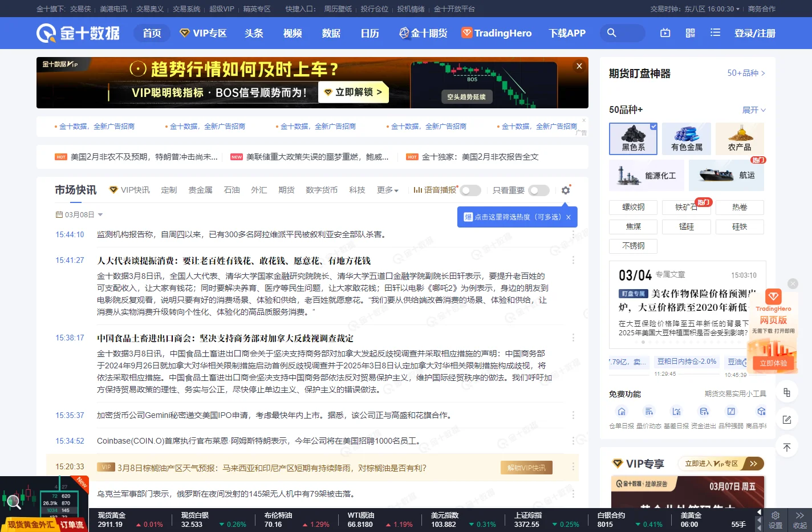Show the QR code icon in header
The image size is (812, 532).
690,33
